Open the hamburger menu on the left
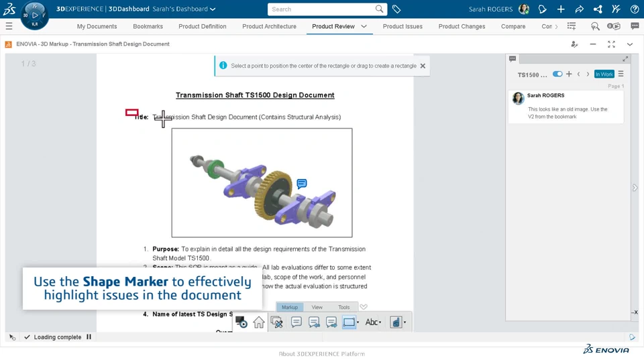Image resolution: width=644 pixels, height=362 pixels. (9, 26)
